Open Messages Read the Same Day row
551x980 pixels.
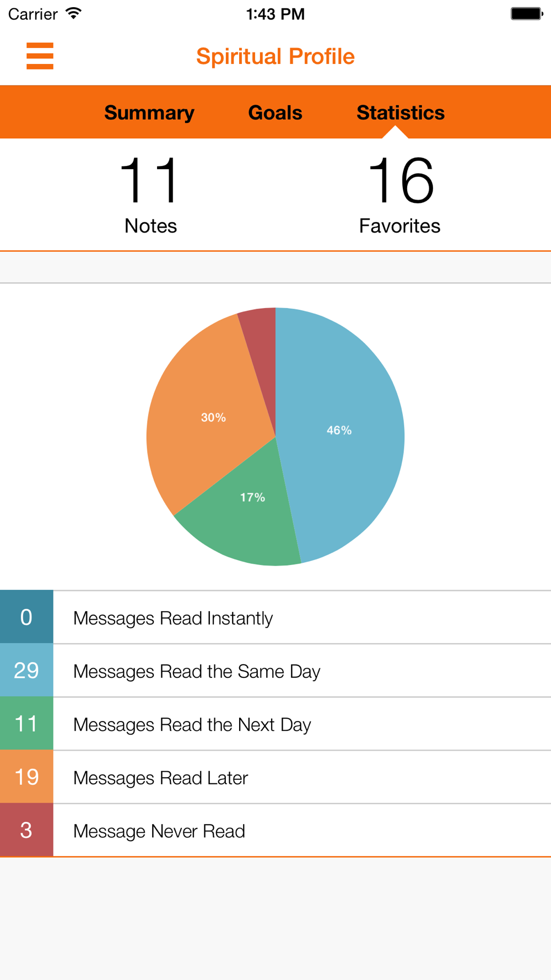(275, 670)
